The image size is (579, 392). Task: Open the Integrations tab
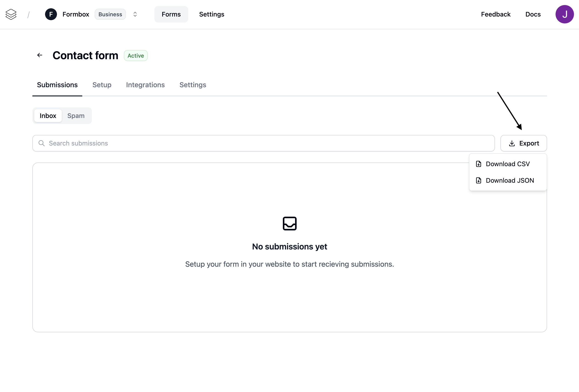coord(145,85)
